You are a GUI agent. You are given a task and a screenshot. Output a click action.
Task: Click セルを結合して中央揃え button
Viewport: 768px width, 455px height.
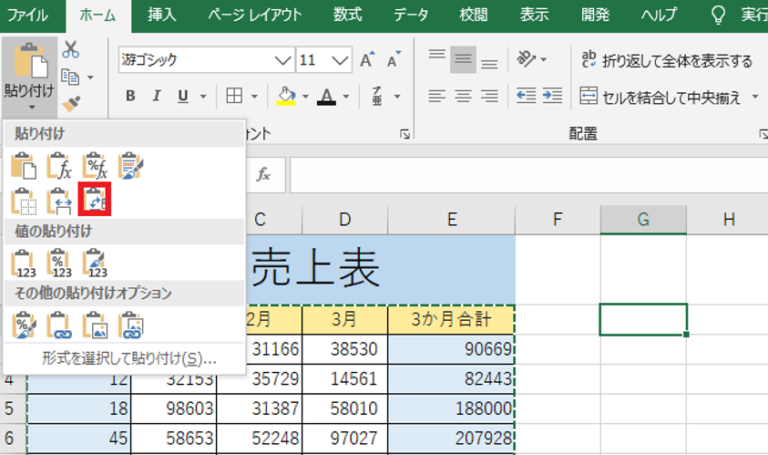(x=660, y=96)
